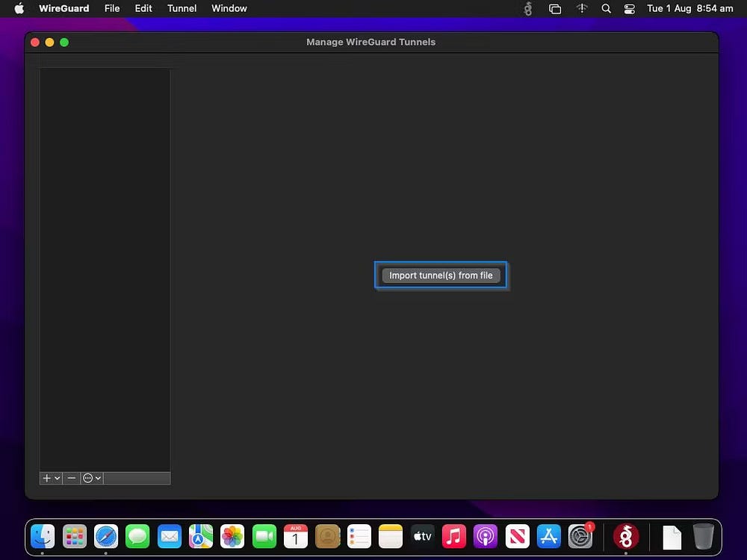Open the Window menu

(229, 8)
